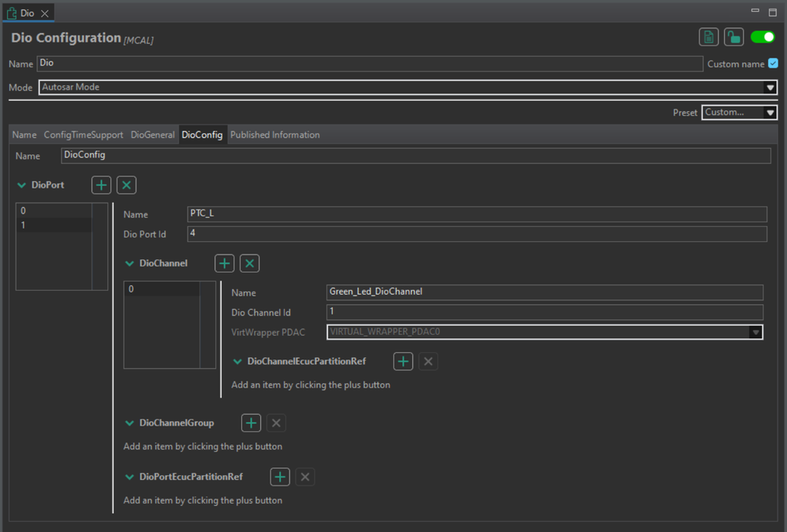Add a DioChannelGroup item
Screen dimensions: 787x532
[x=251, y=423]
